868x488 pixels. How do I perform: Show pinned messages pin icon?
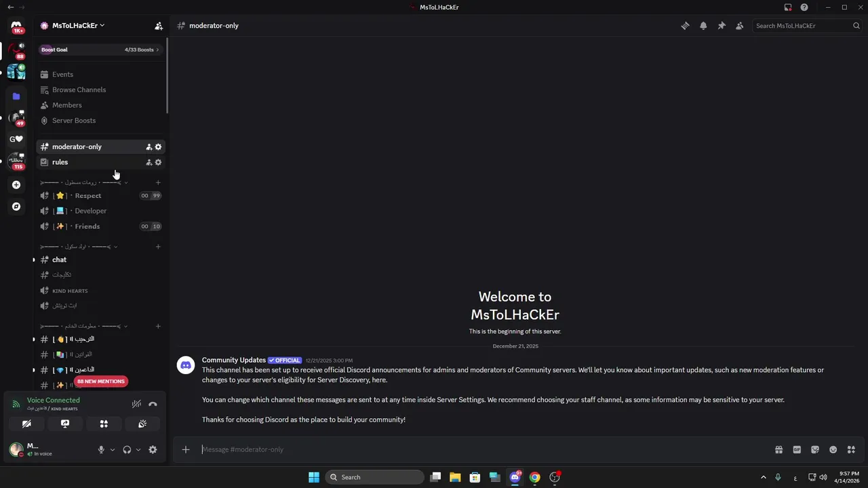click(x=722, y=26)
